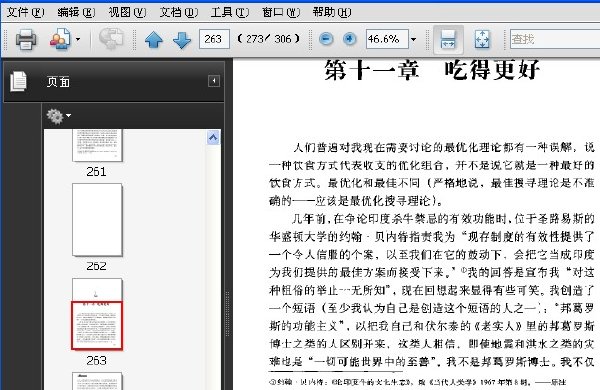Screen dimensions: 600x390
Task: Click the page number field showing 263
Action: coord(214,39)
